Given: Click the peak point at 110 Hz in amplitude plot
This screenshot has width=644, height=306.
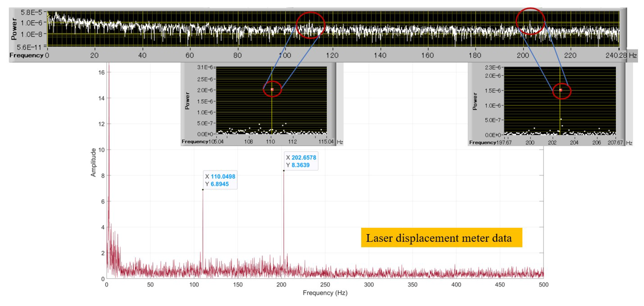Looking at the screenshot, I should click(x=203, y=190).
